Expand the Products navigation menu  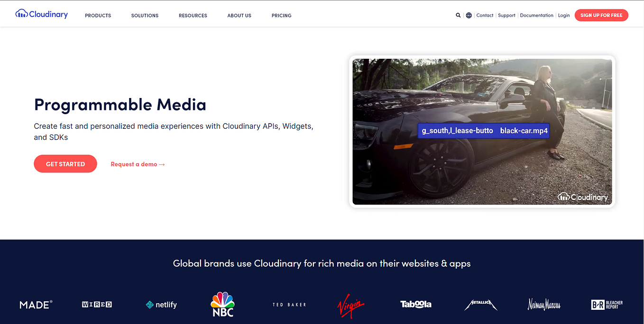(98, 16)
